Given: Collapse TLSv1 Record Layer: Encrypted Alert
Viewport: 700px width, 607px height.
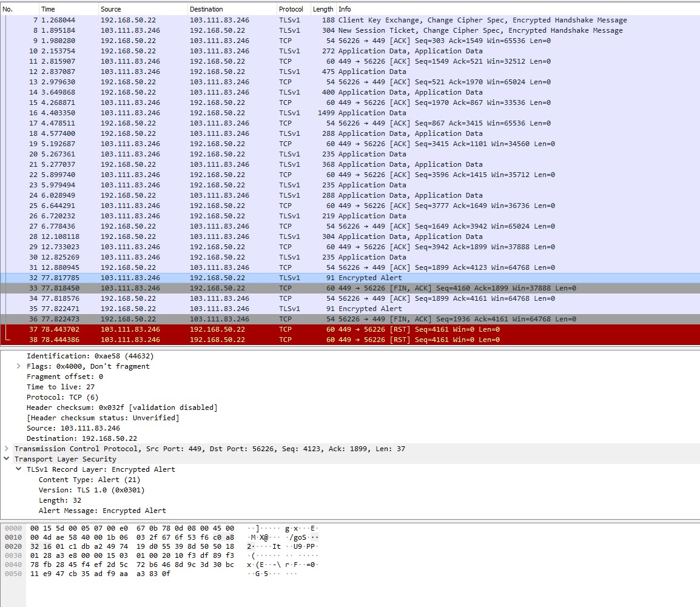Looking at the screenshot, I should 19,469.
